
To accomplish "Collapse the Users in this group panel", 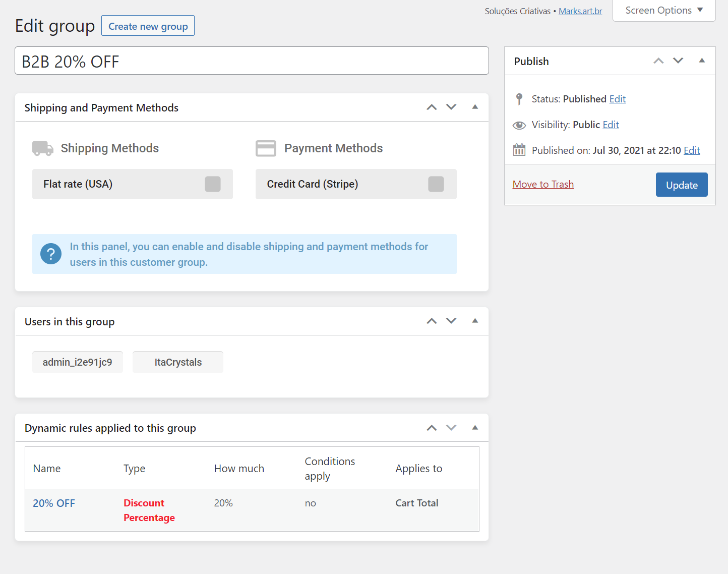I will click(x=475, y=321).
